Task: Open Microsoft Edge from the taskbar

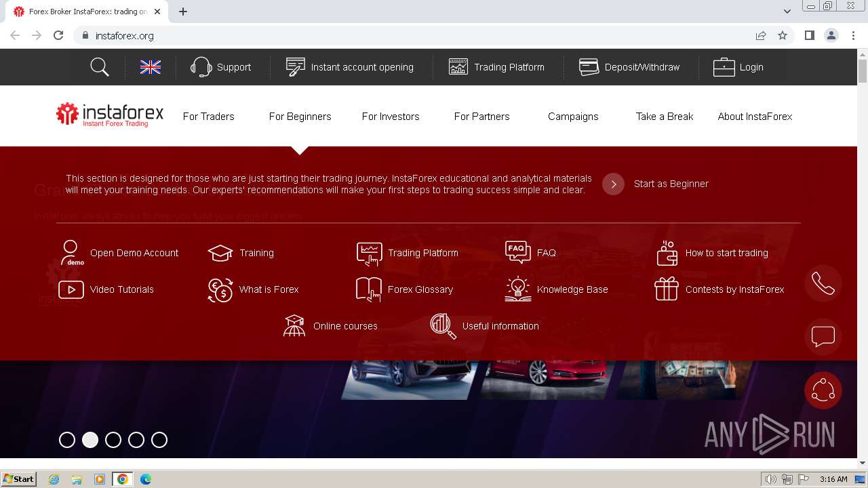Action: pos(145,479)
